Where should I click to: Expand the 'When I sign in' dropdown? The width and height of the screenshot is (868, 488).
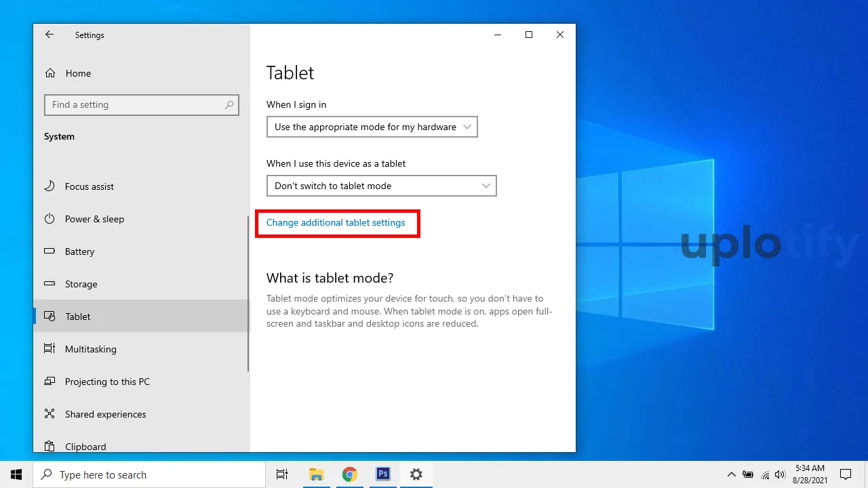click(x=372, y=127)
